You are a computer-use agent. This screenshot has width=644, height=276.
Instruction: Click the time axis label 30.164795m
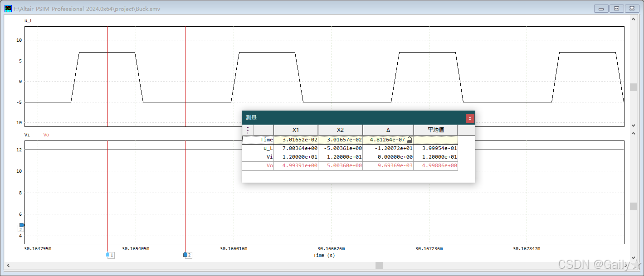pos(38,248)
